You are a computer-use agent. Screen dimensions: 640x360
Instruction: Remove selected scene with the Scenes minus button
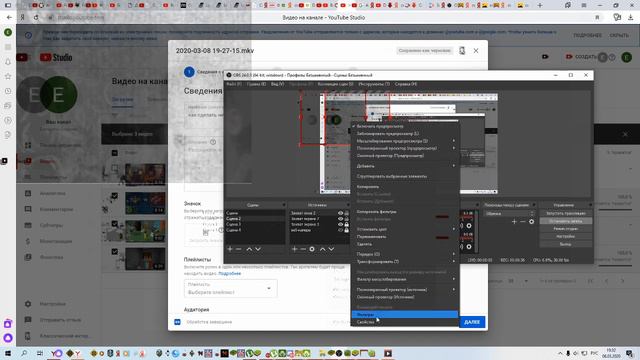pyautogui.click(x=238, y=249)
